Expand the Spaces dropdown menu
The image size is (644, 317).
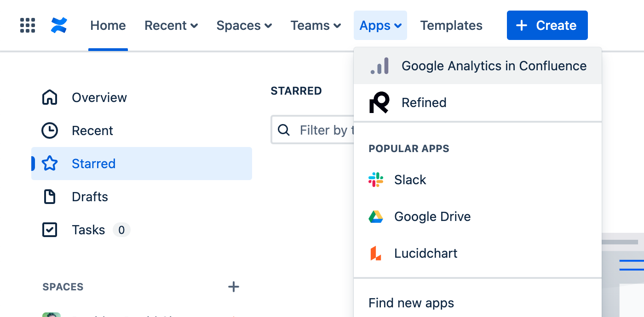click(244, 25)
